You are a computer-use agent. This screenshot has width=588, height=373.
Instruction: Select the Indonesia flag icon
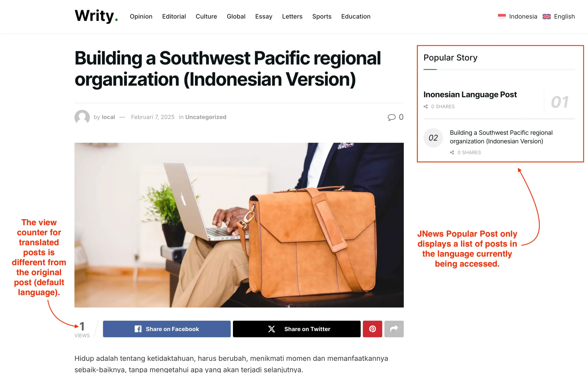502,17
